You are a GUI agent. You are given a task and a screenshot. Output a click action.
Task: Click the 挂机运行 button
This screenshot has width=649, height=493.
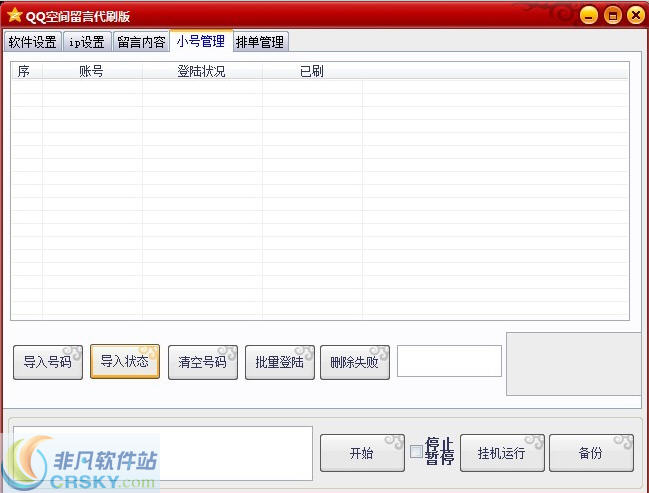pyautogui.click(x=502, y=453)
